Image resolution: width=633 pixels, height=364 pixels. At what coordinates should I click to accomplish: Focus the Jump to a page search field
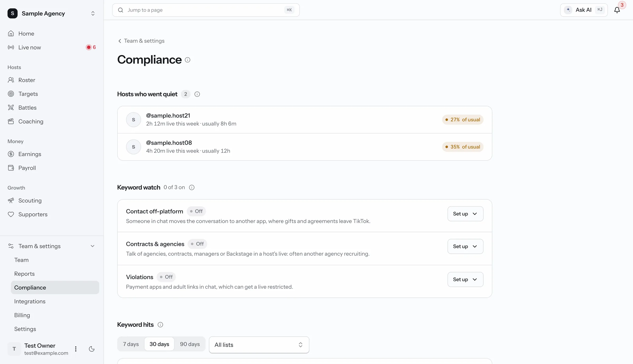point(206,10)
